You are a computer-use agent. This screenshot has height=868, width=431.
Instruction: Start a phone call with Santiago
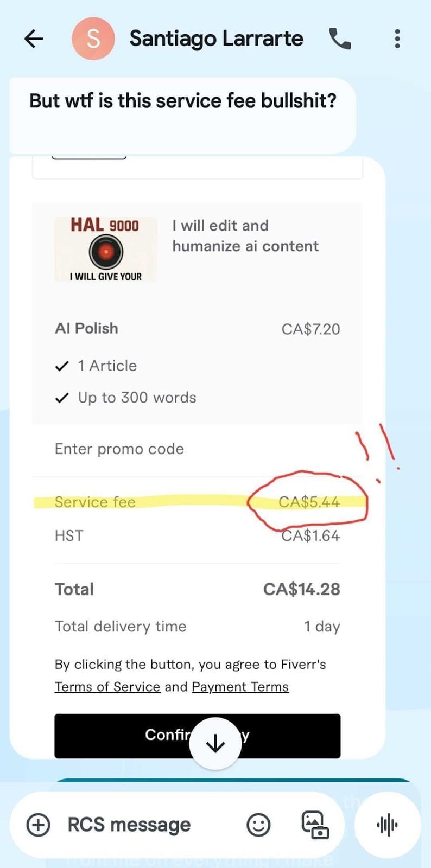pos(340,39)
